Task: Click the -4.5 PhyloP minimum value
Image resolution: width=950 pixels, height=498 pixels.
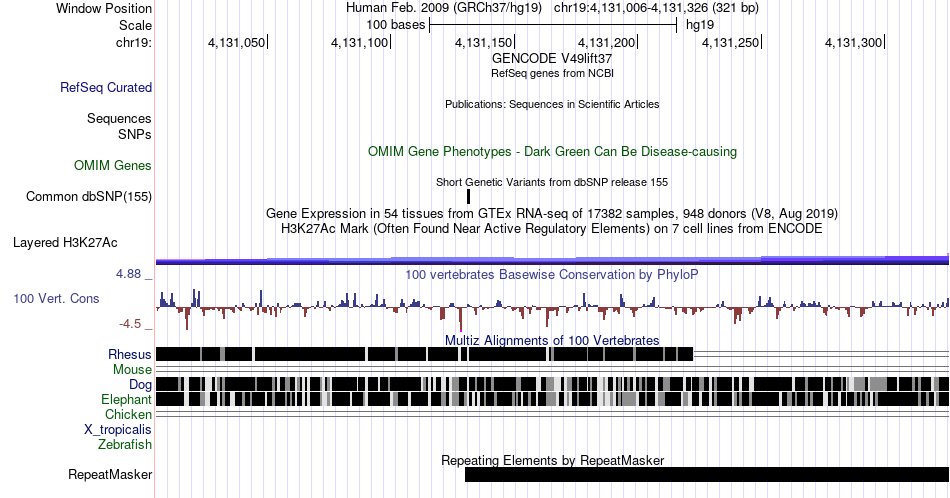Action: pos(130,324)
